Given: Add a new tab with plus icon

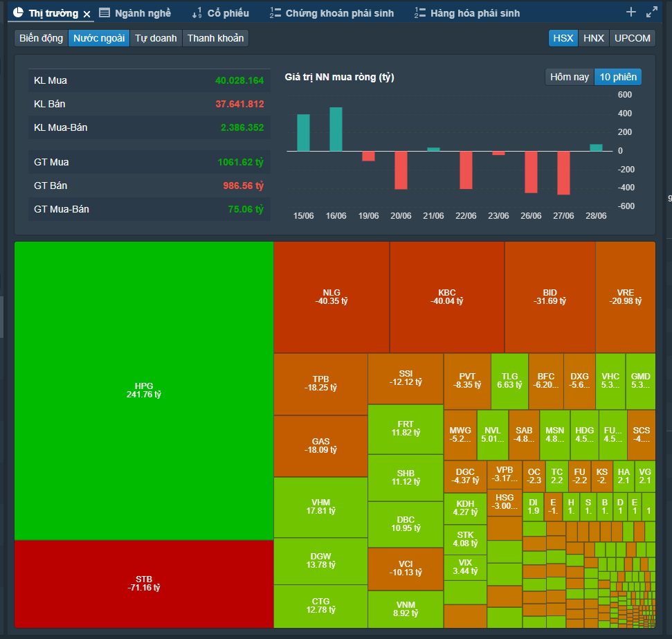Looking at the screenshot, I should [x=631, y=12].
